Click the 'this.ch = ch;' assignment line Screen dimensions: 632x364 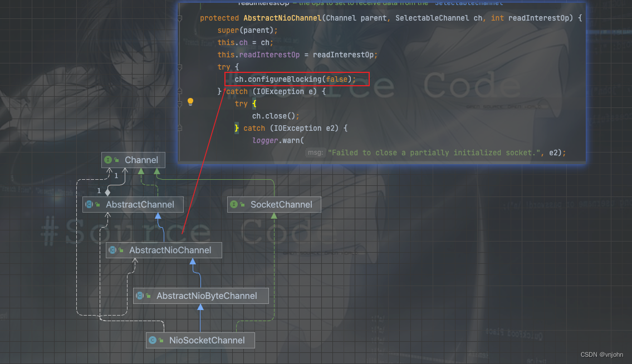(246, 43)
